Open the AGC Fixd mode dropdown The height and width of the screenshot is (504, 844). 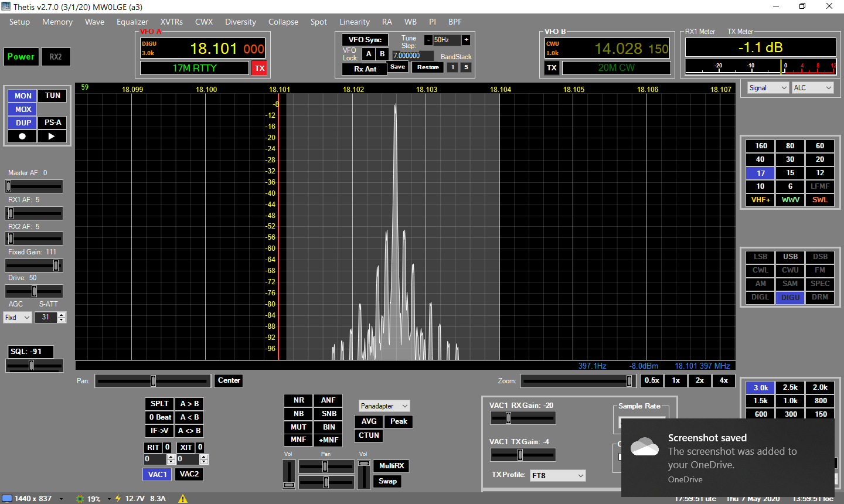18,318
